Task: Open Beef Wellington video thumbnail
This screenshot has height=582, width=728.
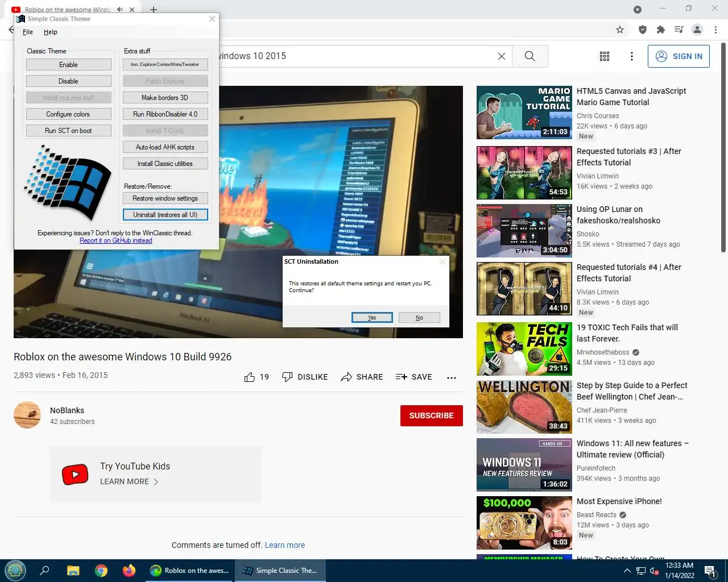Action: tap(524, 407)
